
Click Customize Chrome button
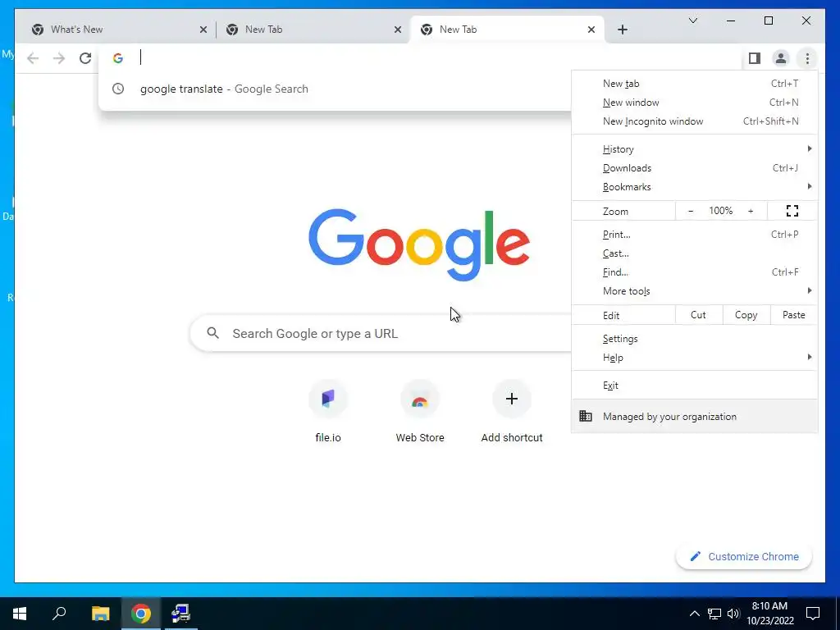click(744, 557)
